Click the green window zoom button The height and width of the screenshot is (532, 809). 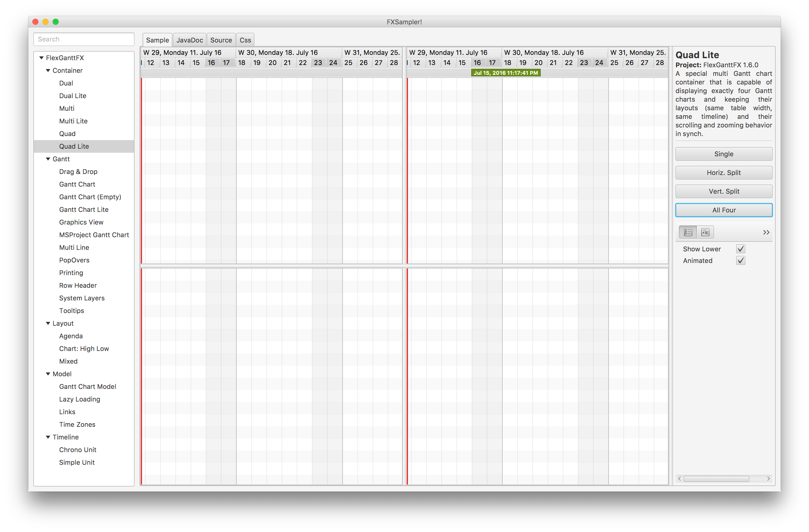(56, 22)
